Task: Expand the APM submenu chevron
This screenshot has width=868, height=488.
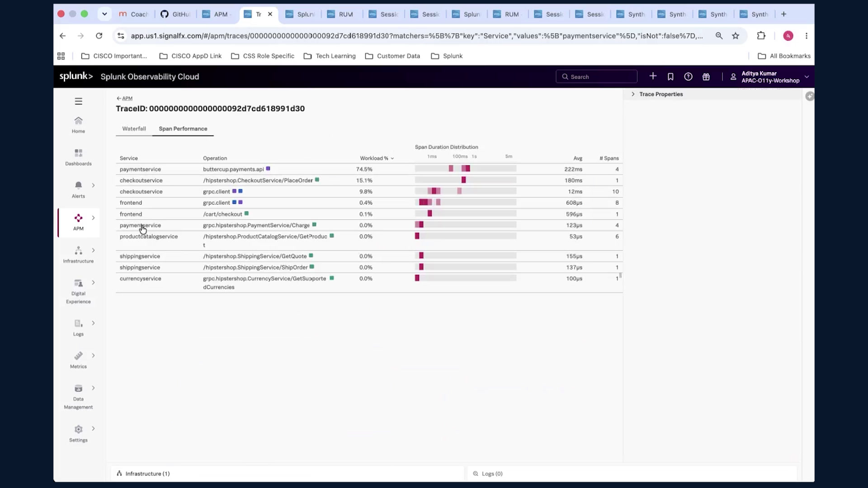Action: tap(93, 218)
